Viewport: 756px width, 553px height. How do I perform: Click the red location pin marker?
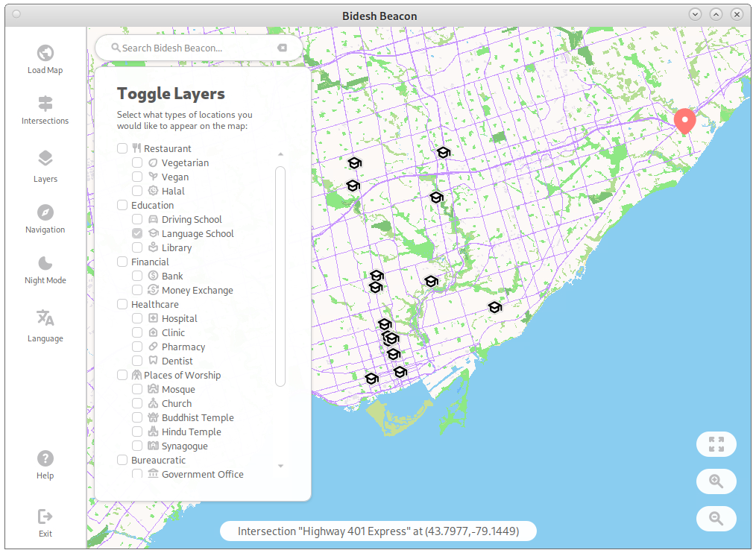tap(684, 120)
